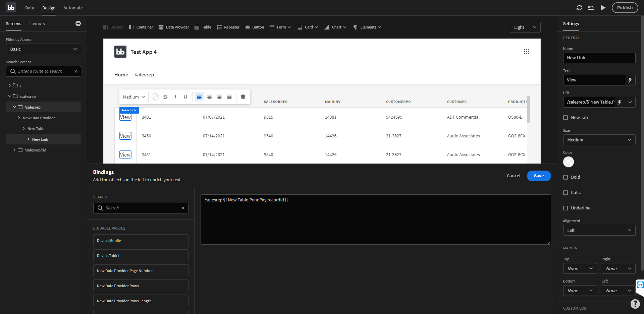
Task: Open the Light theme dropdown
Action: pos(525,27)
